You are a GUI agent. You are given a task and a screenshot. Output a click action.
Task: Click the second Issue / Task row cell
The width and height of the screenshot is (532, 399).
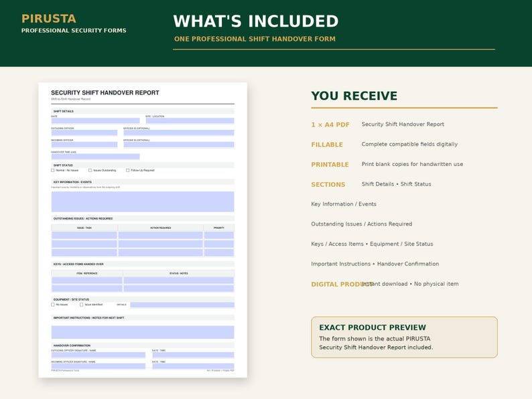pyautogui.click(x=84, y=244)
